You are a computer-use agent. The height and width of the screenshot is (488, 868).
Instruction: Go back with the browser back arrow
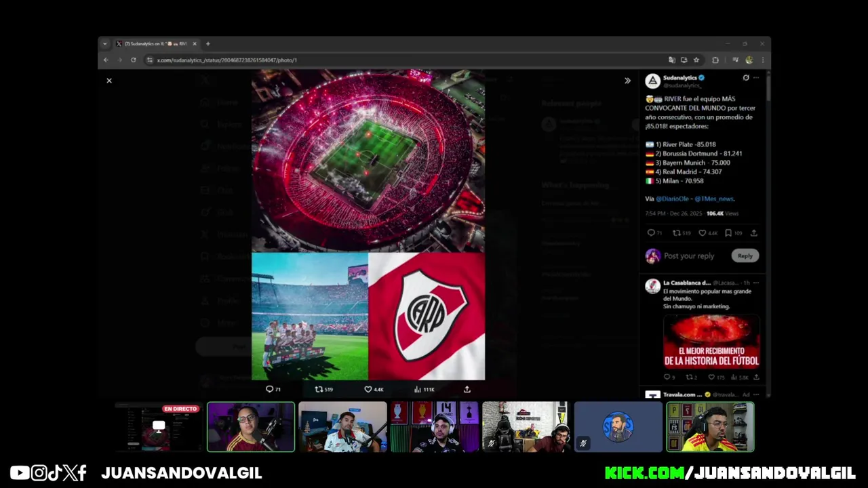coord(106,60)
